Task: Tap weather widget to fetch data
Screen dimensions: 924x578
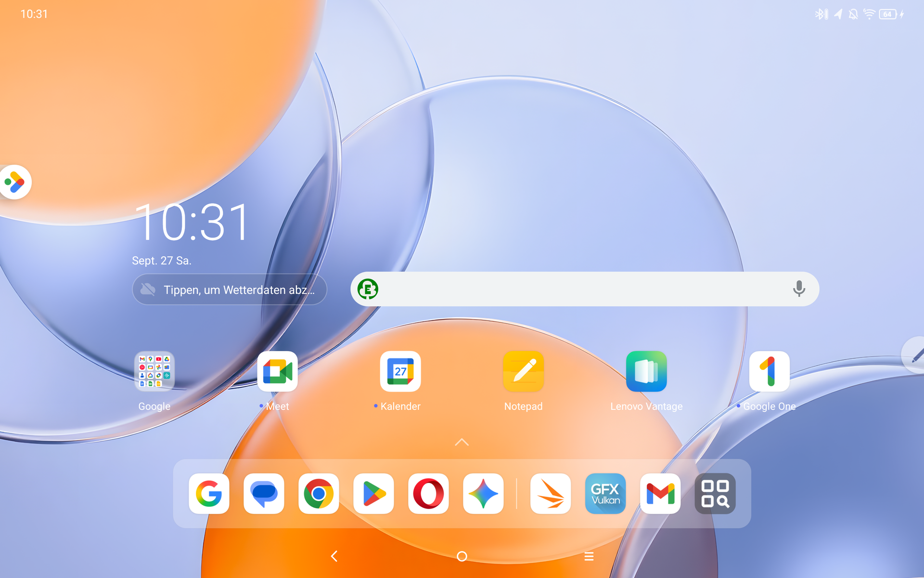Action: point(230,289)
